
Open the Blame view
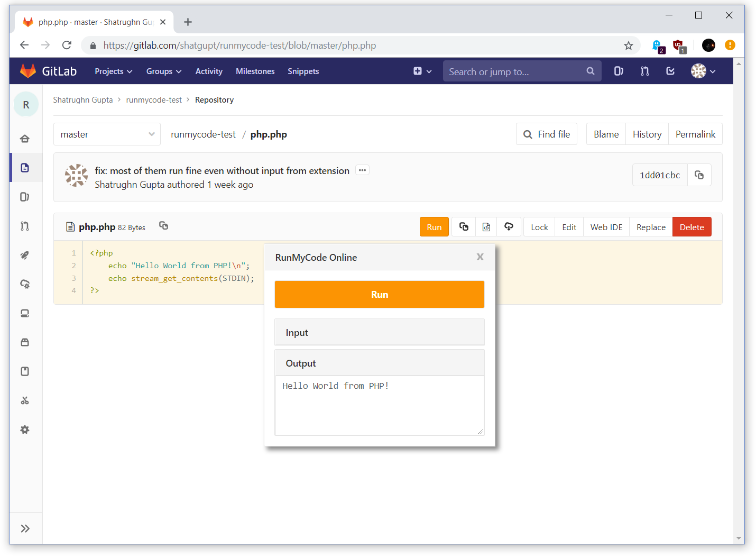606,134
